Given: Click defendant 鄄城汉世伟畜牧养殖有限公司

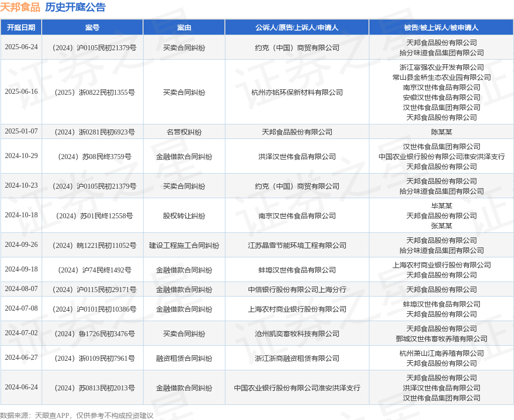Looking at the screenshot, I should pos(442,339).
